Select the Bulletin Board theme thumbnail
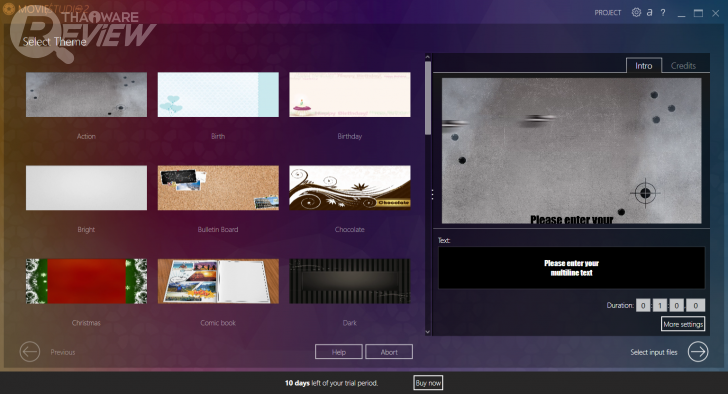Viewport: 728px width, 394px height. (x=218, y=188)
